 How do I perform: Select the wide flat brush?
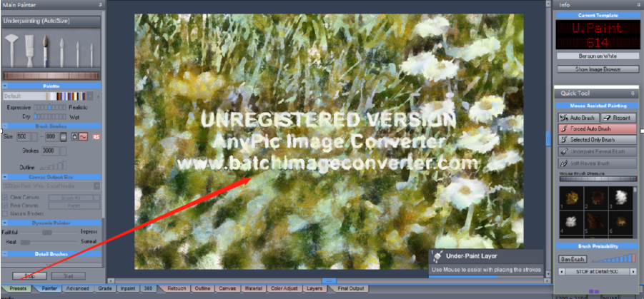click(x=29, y=51)
